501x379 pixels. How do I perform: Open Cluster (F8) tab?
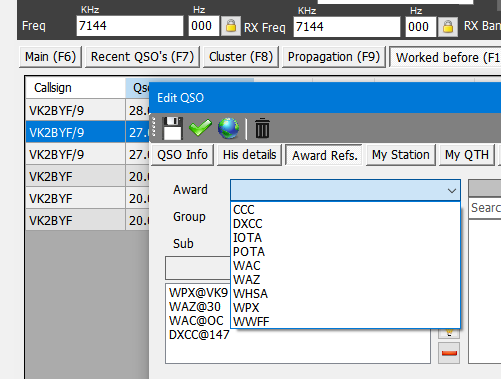241,57
